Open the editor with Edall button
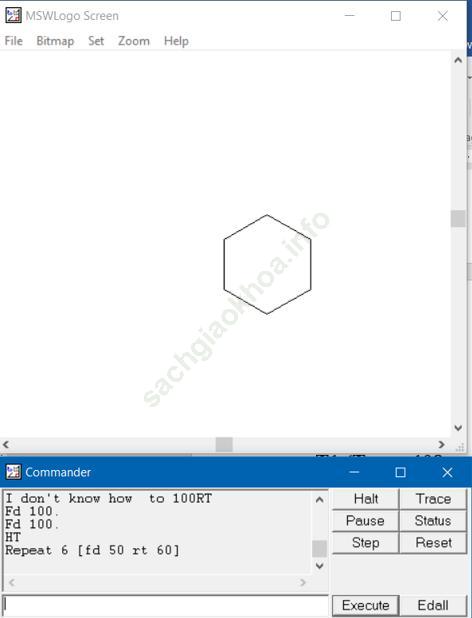 (433, 605)
